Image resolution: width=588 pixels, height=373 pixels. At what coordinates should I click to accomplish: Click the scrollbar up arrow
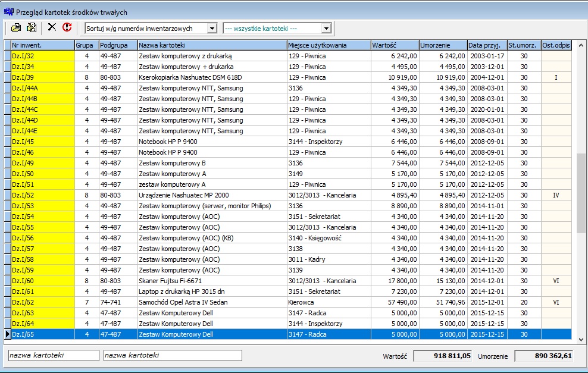[x=581, y=46]
